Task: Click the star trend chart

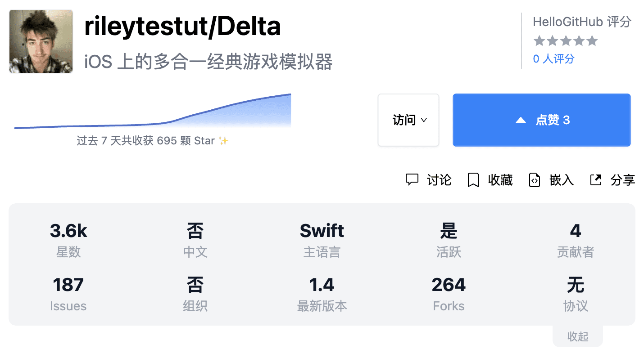Action: pos(153,112)
